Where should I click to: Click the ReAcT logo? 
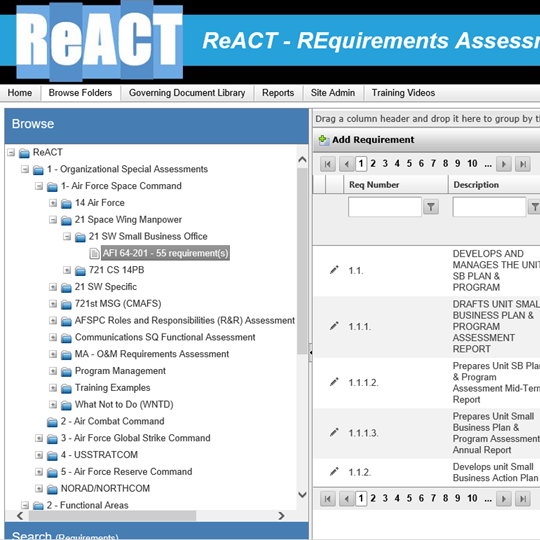[100, 41]
